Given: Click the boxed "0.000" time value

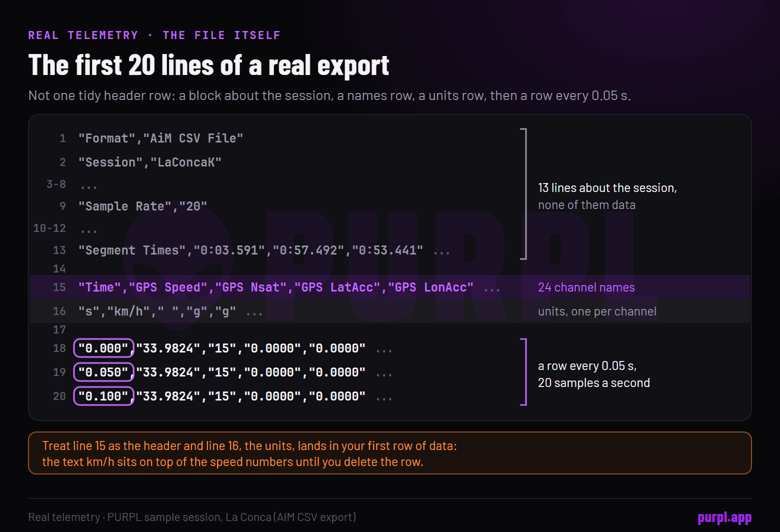Looking at the screenshot, I should tap(104, 348).
